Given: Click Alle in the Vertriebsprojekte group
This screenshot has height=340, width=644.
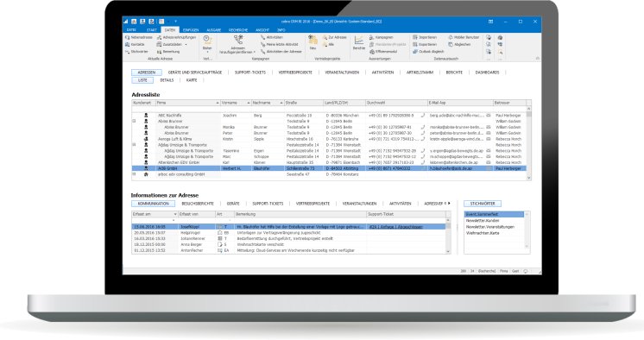Looking at the screenshot, I should coord(329,44).
